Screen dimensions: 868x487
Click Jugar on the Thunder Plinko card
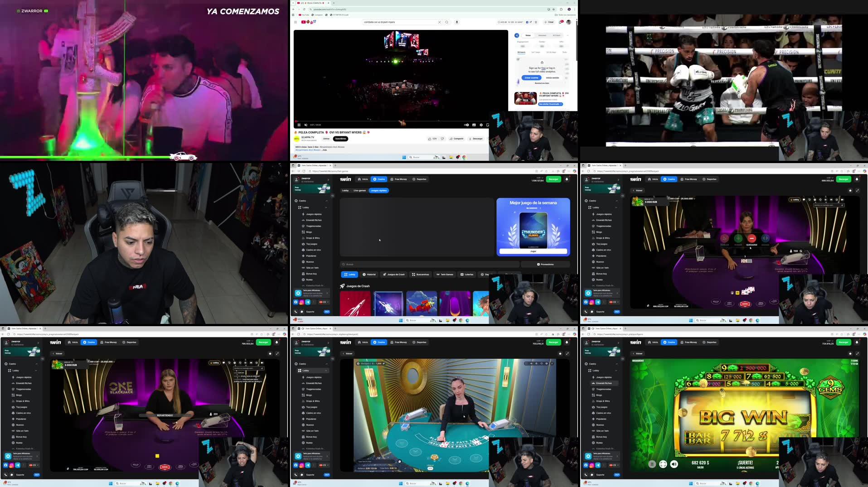[533, 251]
